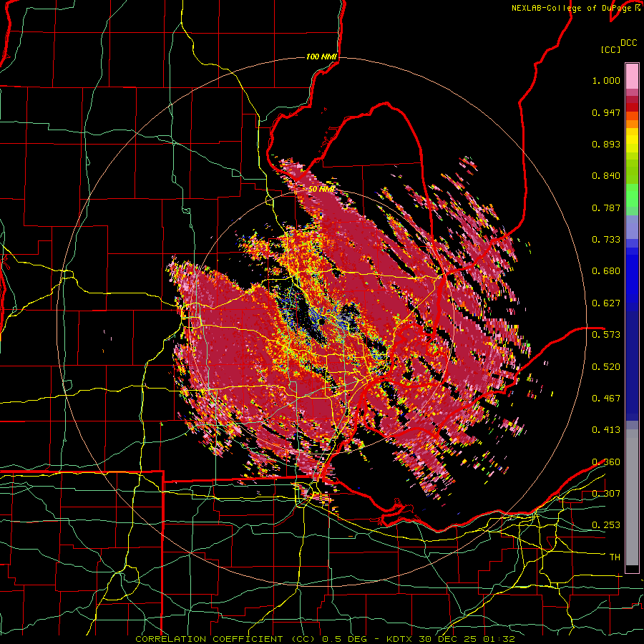Click the DCC label above the color scale
Image resolution: width=644 pixels, height=644 pixels.
tap(628, 43)
